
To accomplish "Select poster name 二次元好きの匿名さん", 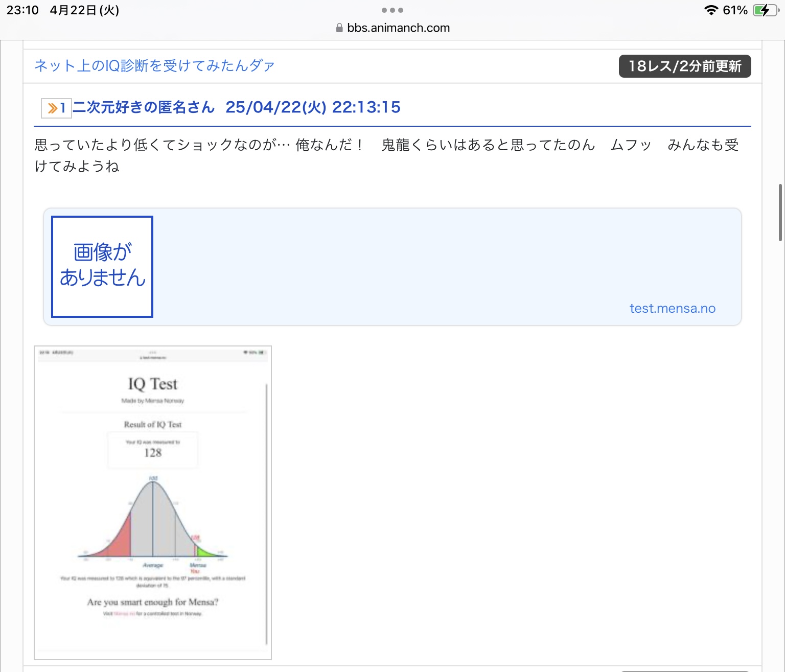I will 144,107.
